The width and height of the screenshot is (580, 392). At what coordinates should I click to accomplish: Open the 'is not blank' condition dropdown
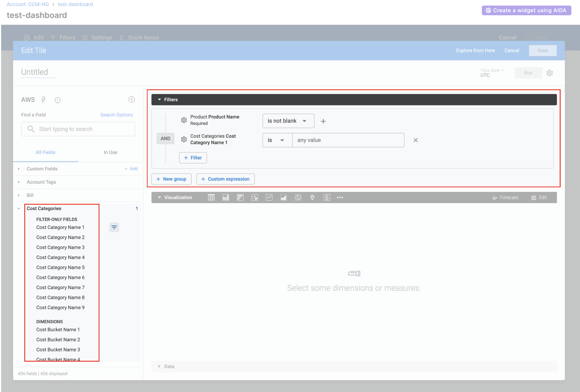pos(288,121)
